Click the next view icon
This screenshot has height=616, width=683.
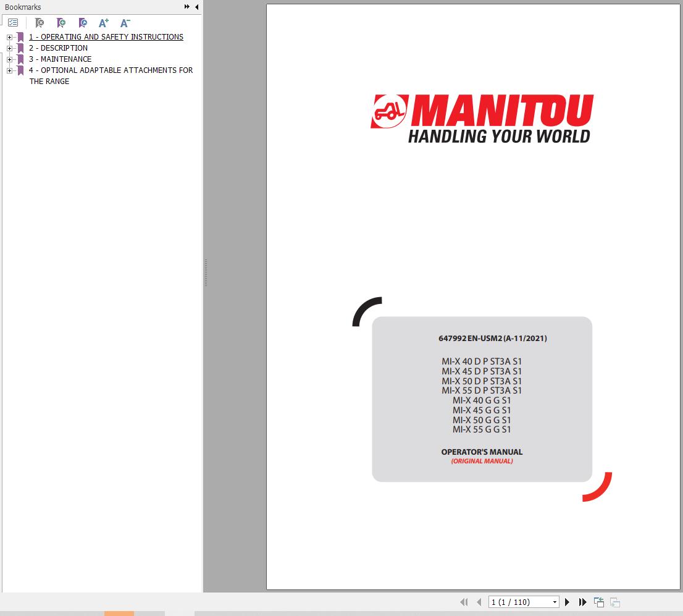point(614,602)
